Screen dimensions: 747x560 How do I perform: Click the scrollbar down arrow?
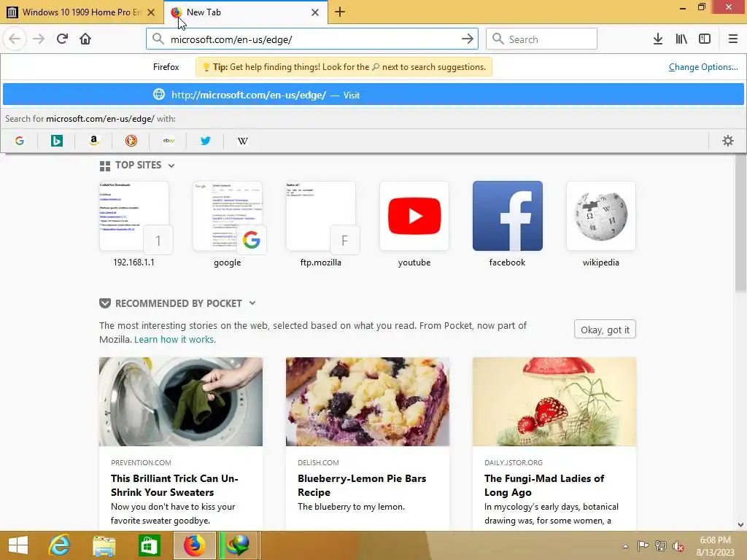tap(740, 525)
